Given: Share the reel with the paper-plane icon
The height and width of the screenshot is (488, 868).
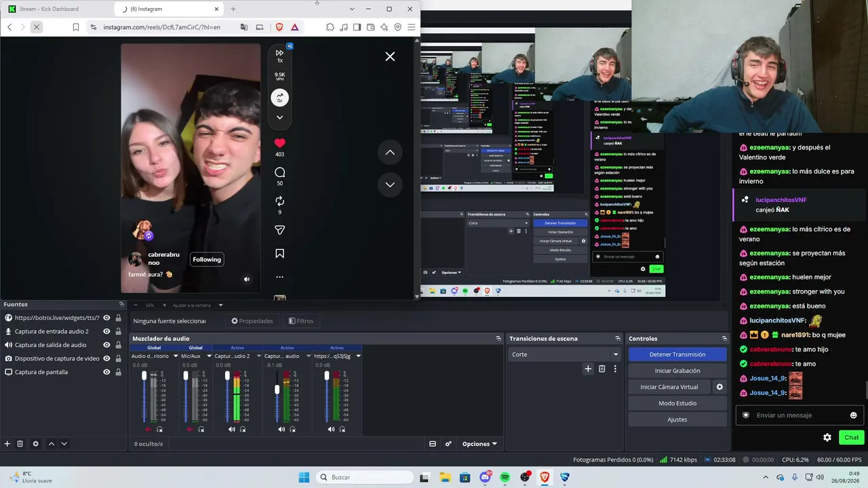Looking at the screenshot, I should tap(279, 230).
